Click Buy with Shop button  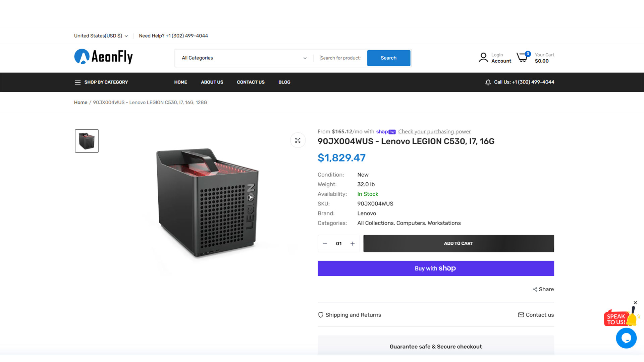click(435, 268)
